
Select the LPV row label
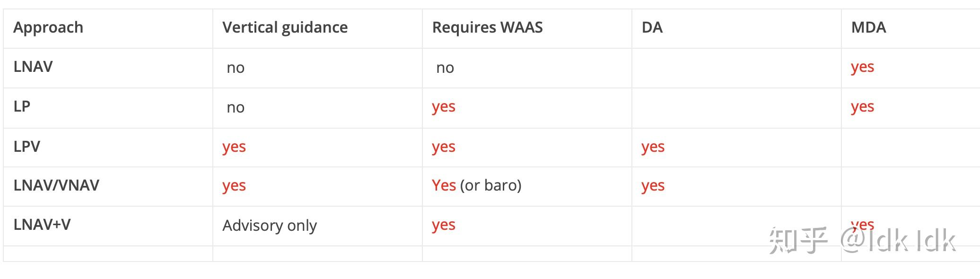pos(26,147)
